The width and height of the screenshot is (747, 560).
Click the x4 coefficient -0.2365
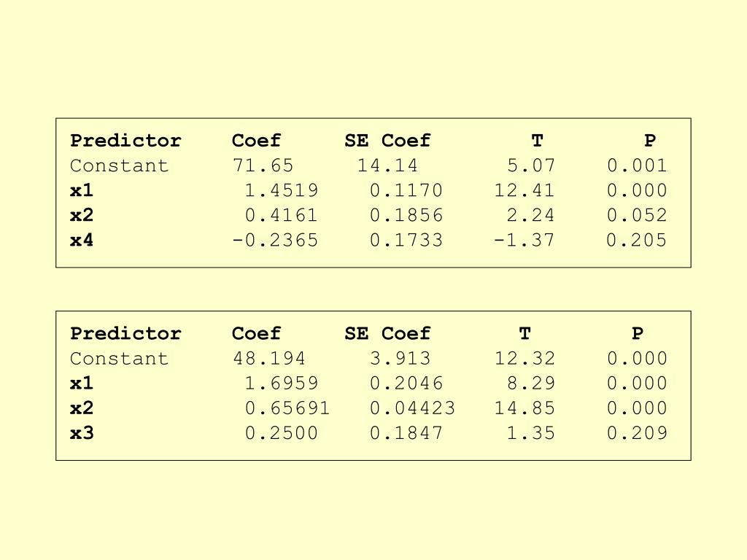tap(275, 239)
